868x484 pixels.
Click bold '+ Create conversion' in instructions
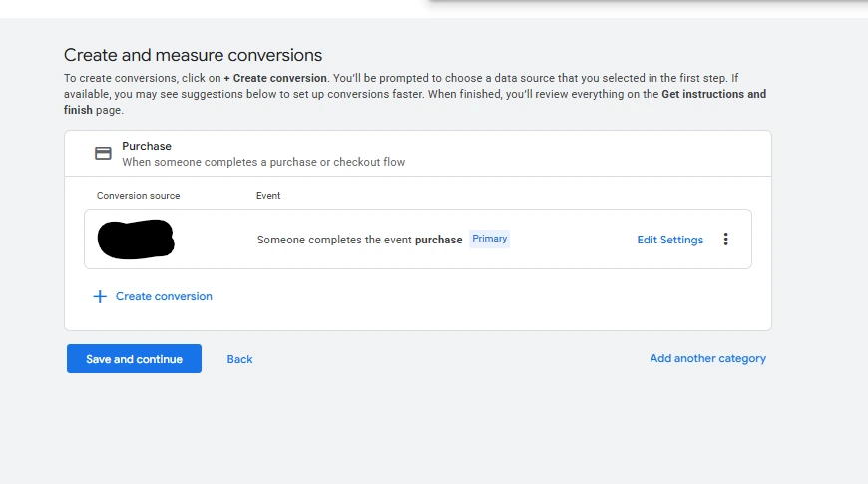[x=275, y=78]
